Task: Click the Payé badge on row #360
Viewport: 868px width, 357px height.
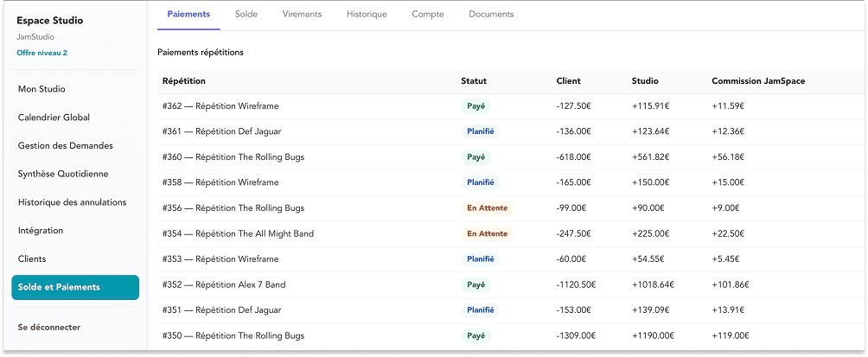Action: click(x=475, y=157)
